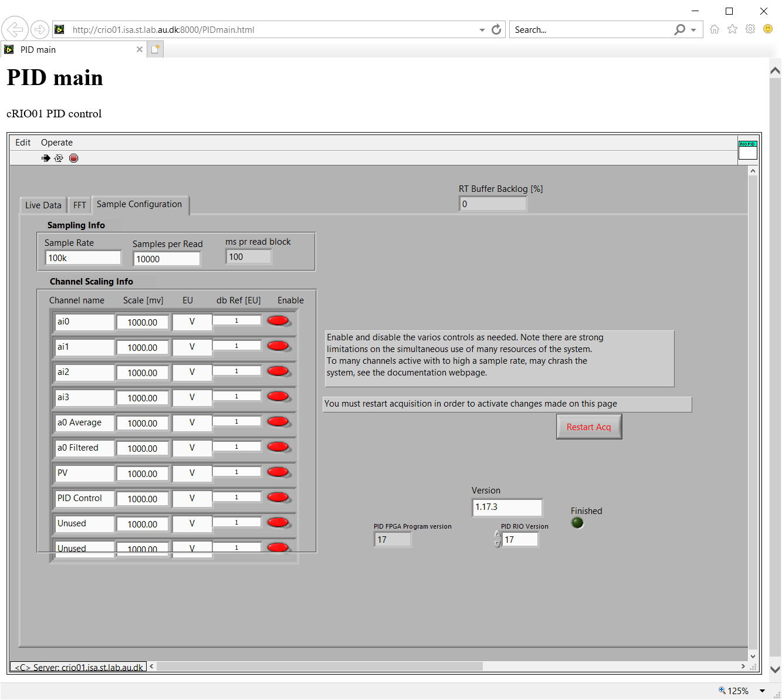The height and width of the screenshot is (700, 782).
Task: Click the browser refresh icon
Action: click(x=496, y=29)
